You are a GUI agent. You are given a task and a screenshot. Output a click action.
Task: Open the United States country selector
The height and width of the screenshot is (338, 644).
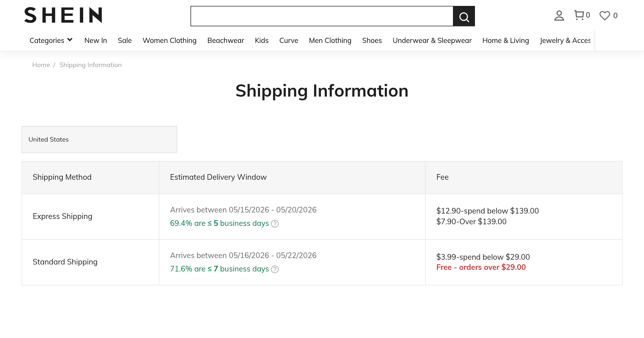[99, 139]
